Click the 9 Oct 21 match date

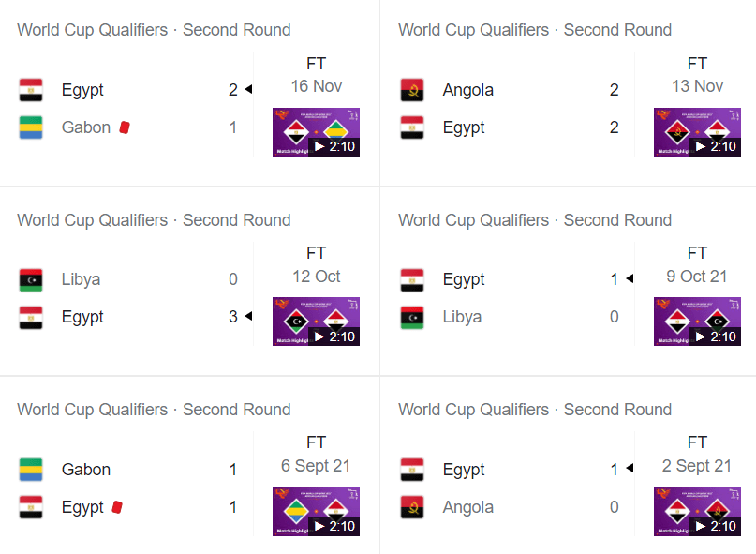tap(697, 277)
